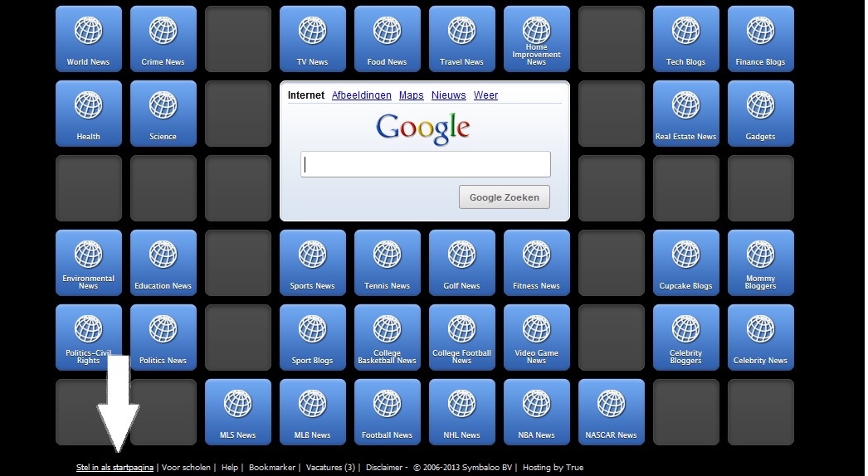Open the MLB News tile

[313, 412]
